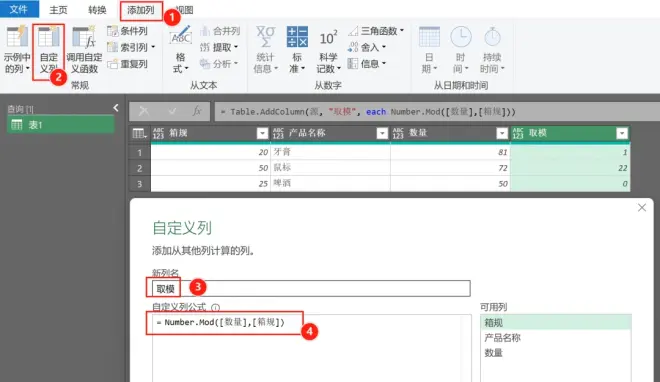Cancel formula edit with X icon

(x=144, y=111)
